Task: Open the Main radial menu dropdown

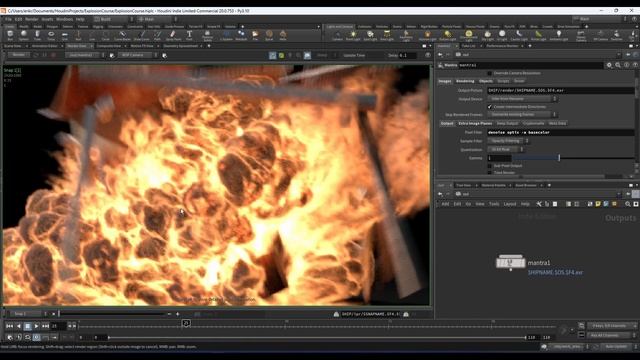Action: [157, 19]
